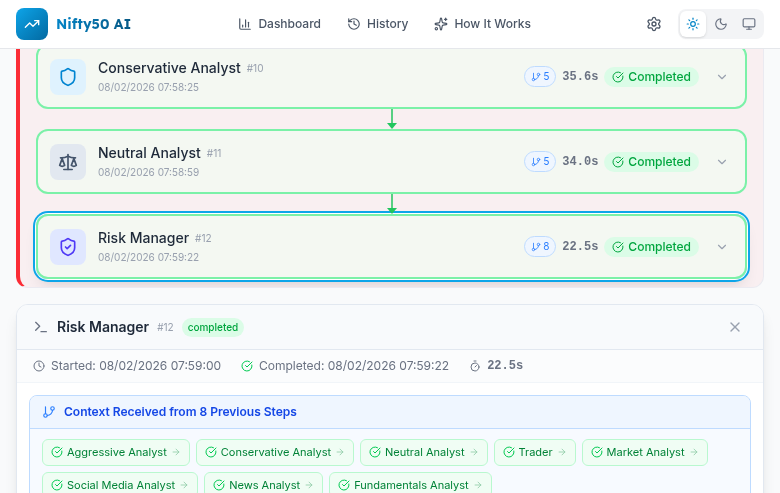The width and height of the screenshot is (780, 493).
Task: Click the Neutral Analyst balance scale icon
Action: point(68,162)
